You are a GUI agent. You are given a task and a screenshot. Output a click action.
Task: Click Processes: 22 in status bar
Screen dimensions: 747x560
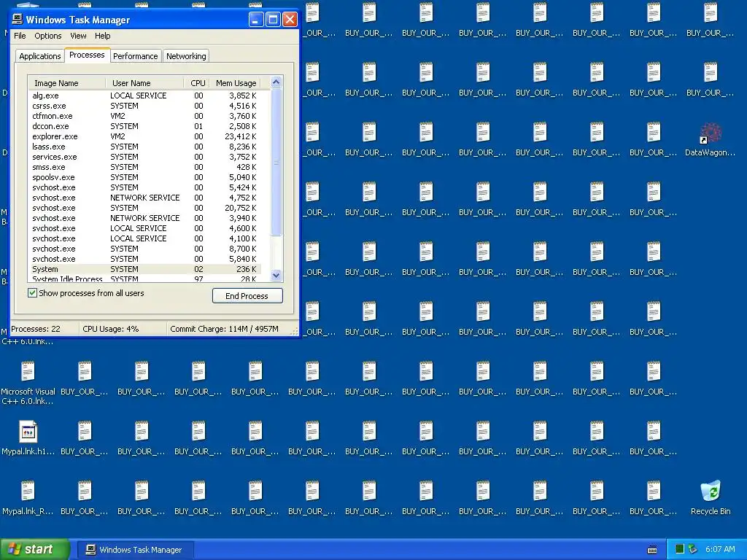pyautogui.click(x=36, y=329)
